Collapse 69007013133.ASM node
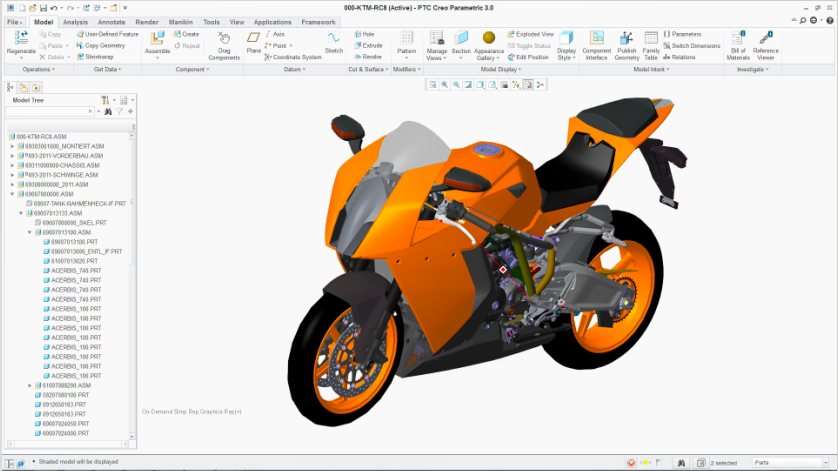This screenshot has width=838, height=471. coord(21,213)
